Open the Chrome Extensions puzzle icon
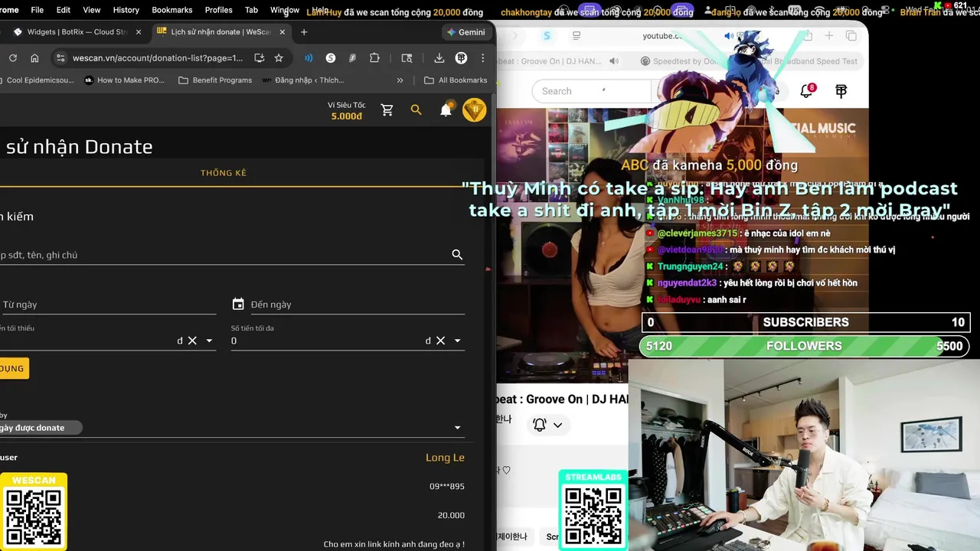The image size is (980, 551). click(374, 58)
